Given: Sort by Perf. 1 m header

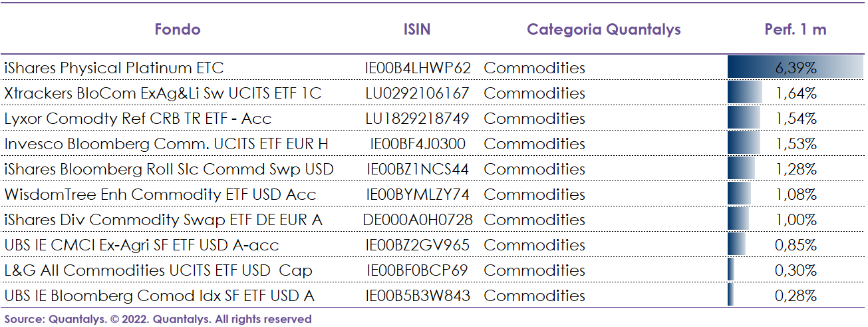Looking at the screenshot, I should coord(796,29).
